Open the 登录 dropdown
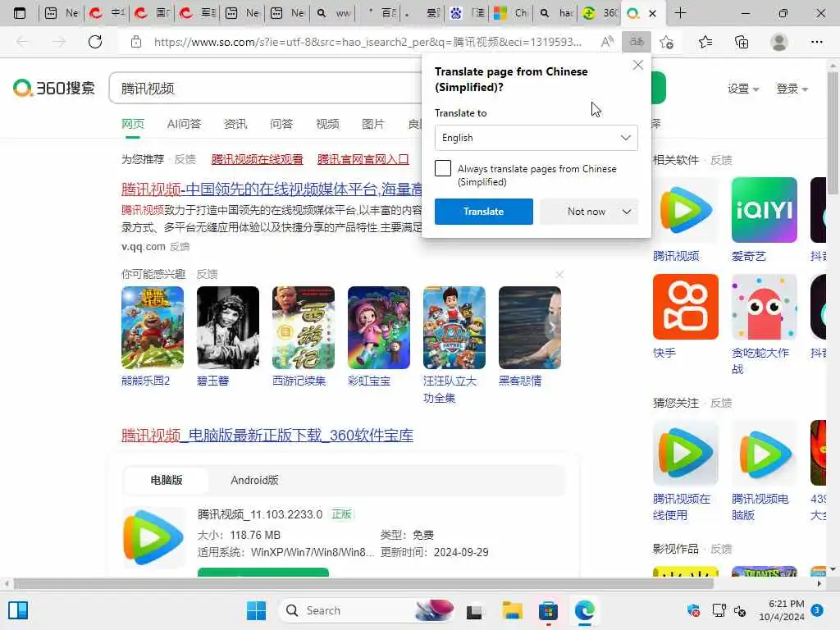This screenshot has width=840, height=630. coord(792,89)
